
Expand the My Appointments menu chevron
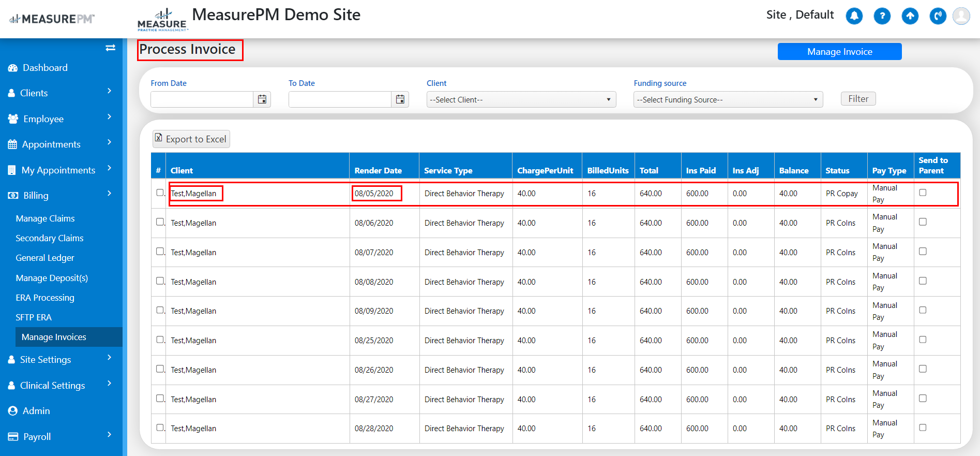(109, 168)
